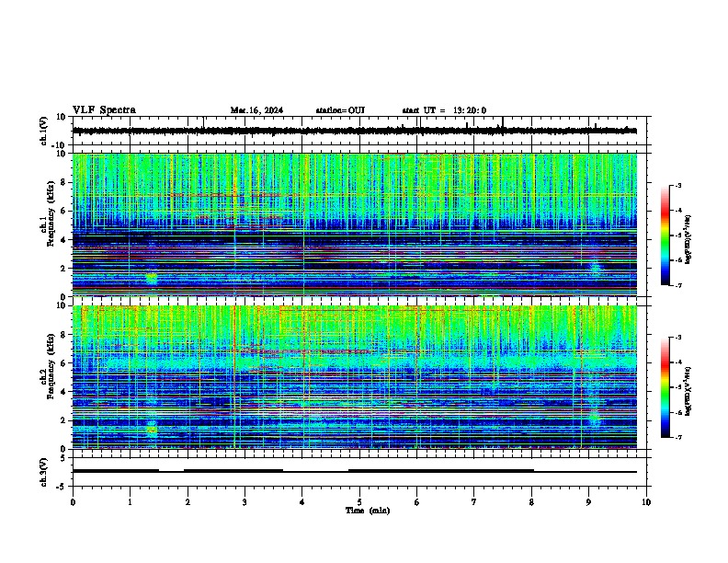
Task: Click the "ch.3(V)" axis label
Action: pos(44,473)
